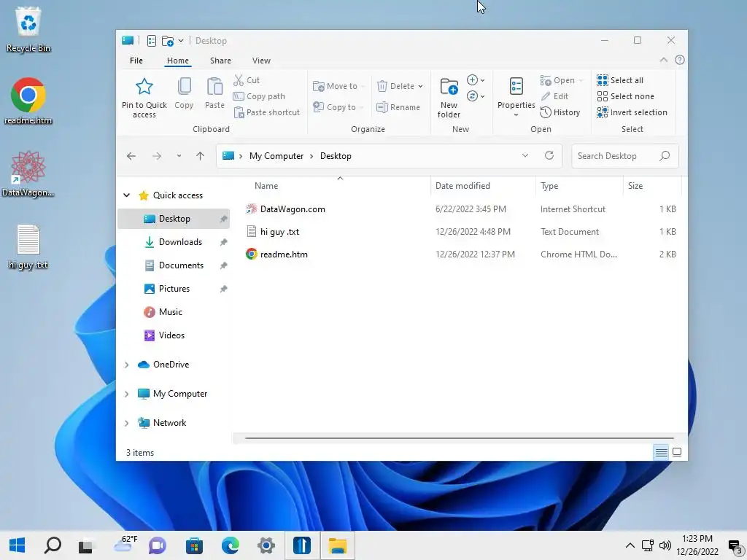747x560 pixels.
Task: Show hidden system tray icons chevron
Action: point(630,545)
